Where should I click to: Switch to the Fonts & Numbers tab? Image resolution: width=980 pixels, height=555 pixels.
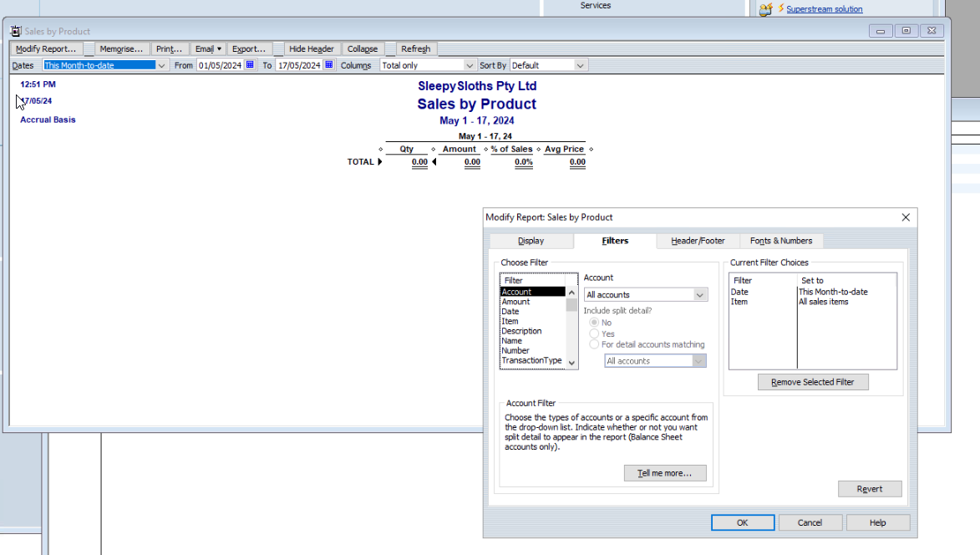[x=781, y=241]
